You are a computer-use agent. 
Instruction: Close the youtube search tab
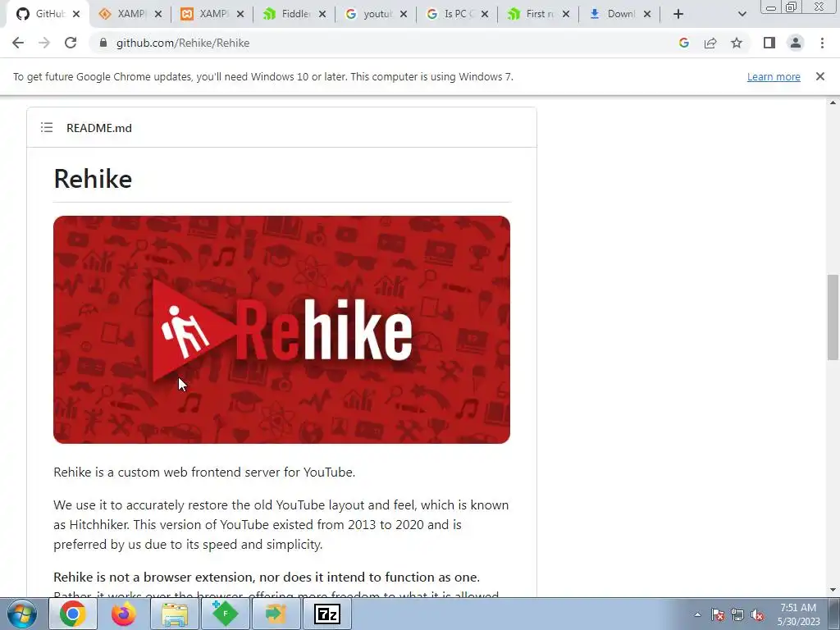(404, 14)
